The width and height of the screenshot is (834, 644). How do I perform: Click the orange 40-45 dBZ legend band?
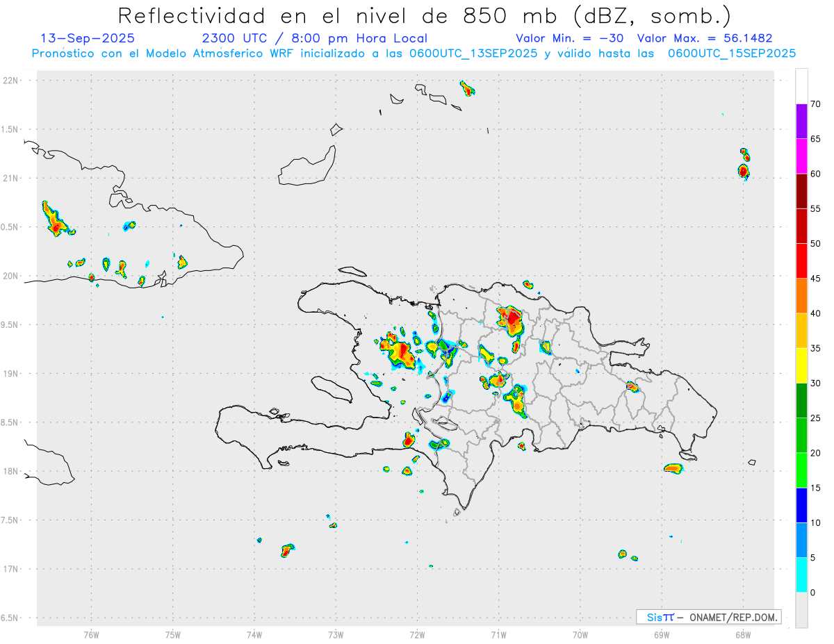801,296
